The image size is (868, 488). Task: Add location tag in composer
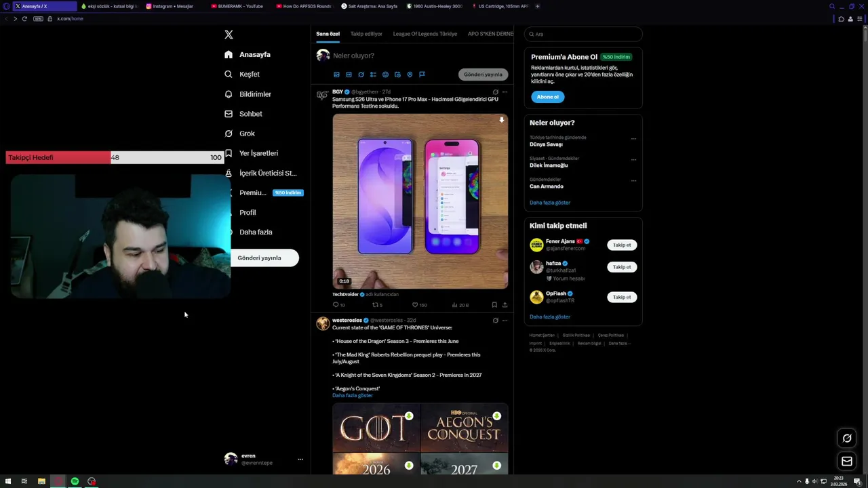tap(410, 75)
